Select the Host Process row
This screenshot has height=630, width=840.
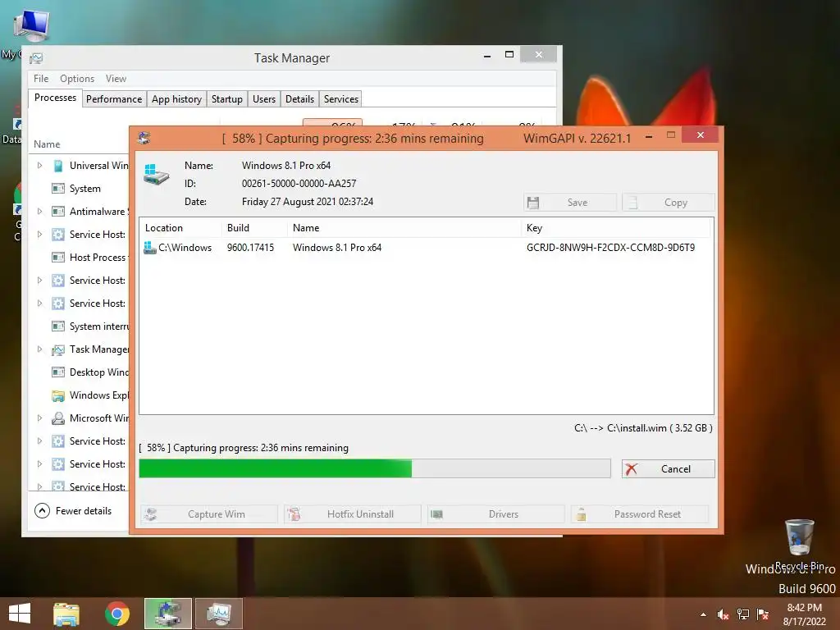[x=80, y=258]
